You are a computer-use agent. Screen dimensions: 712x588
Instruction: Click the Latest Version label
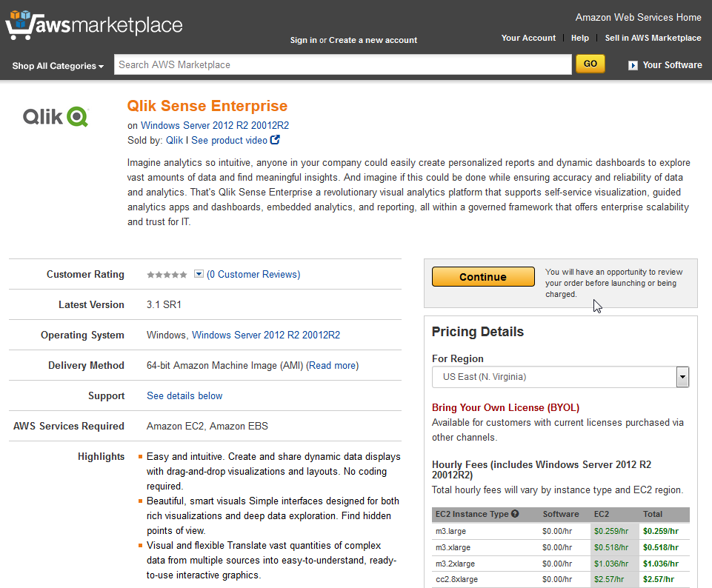click(91, 304)
